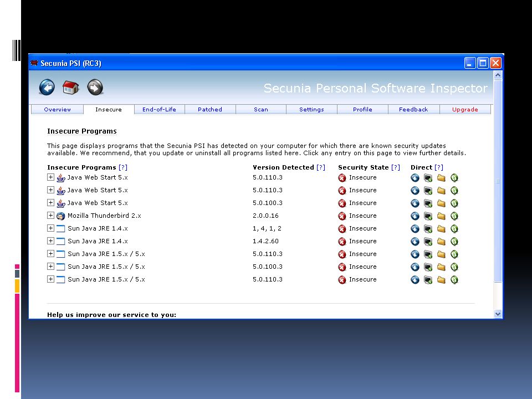The image size is (532, 399).
Task: Click the red Insecure icon for Sun Java JRE 1.4.2.60
Action: tap(342, 241)
